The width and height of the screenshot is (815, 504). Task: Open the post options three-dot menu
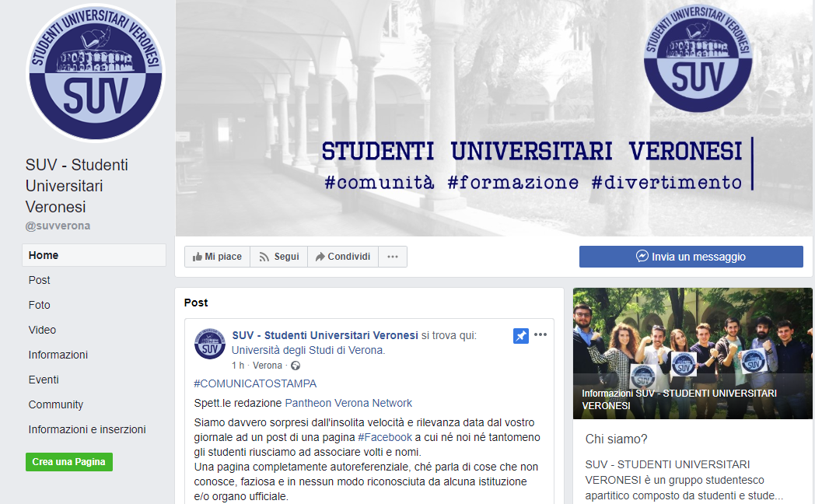pos(540,335)
